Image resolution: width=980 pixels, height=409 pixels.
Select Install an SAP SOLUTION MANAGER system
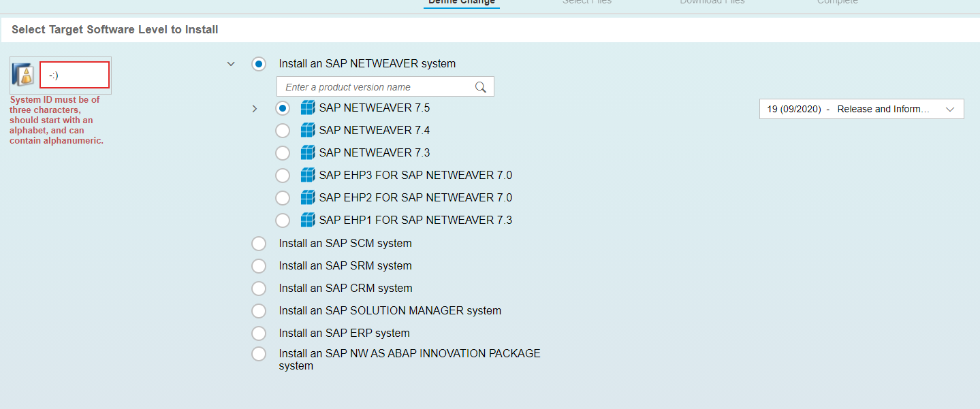(x=259, y=311)
